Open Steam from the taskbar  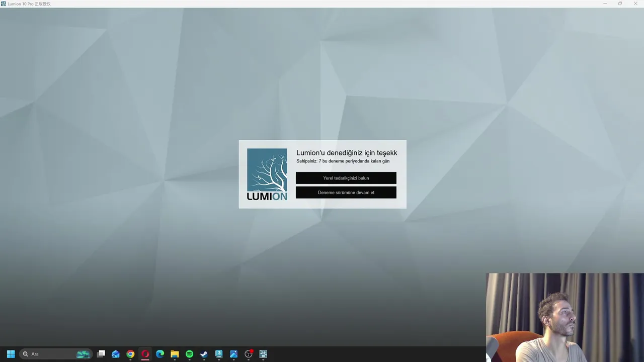click(204, 354)
